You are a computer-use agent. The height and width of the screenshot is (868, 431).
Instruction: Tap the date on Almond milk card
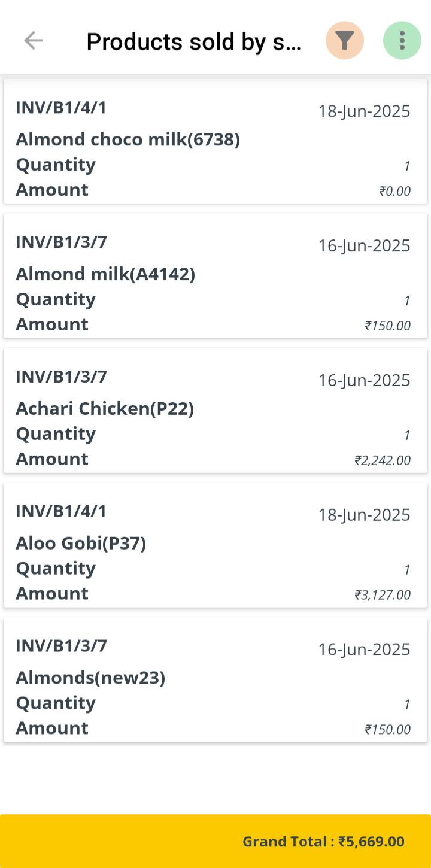coord(364,245)
